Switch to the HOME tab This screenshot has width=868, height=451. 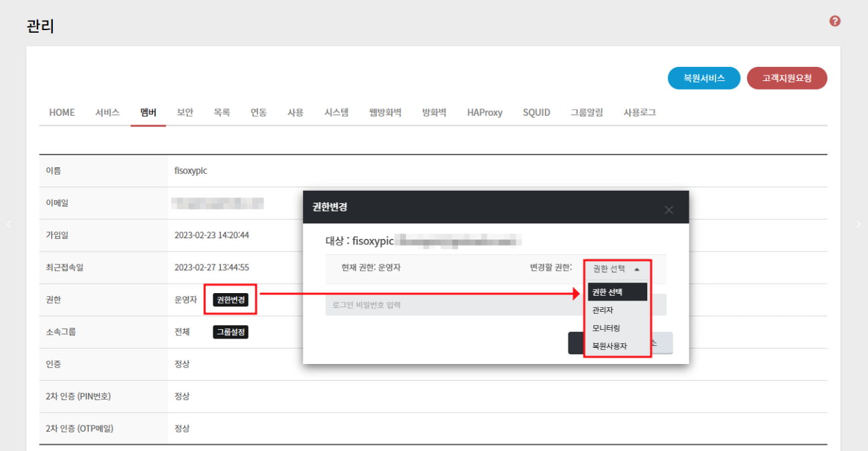62,112
